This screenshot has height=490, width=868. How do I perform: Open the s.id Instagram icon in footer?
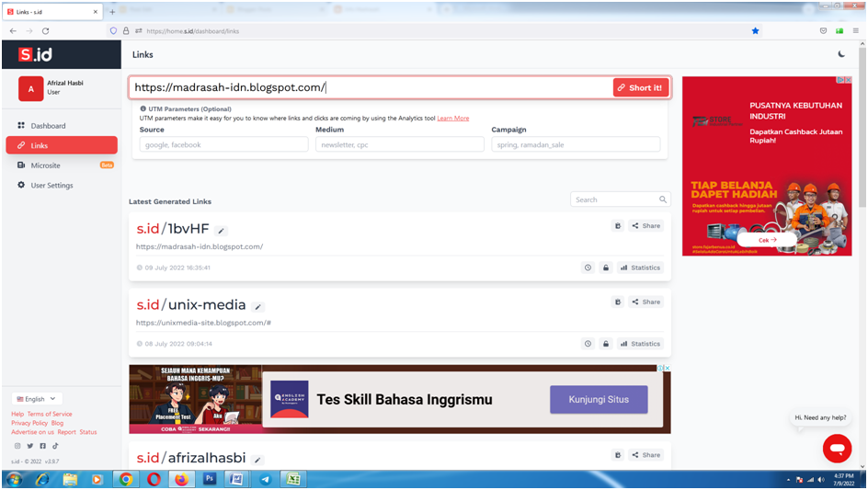click(x=17, y=446)
